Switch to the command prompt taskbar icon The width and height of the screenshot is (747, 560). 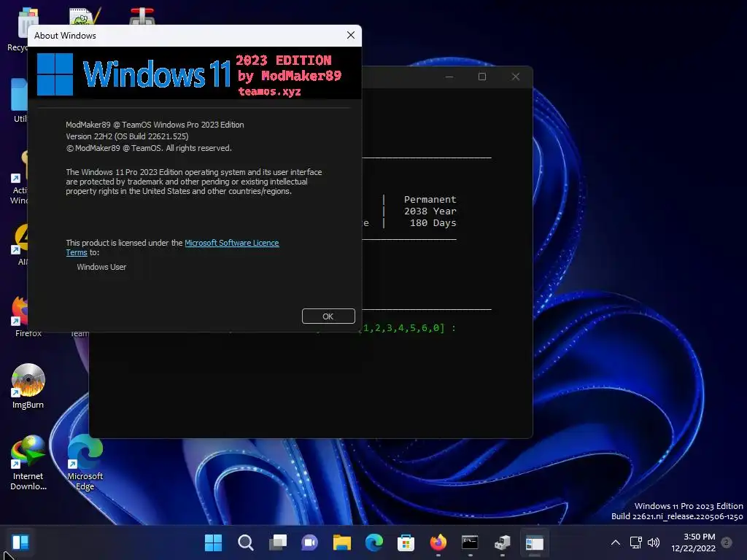point(471,542)
